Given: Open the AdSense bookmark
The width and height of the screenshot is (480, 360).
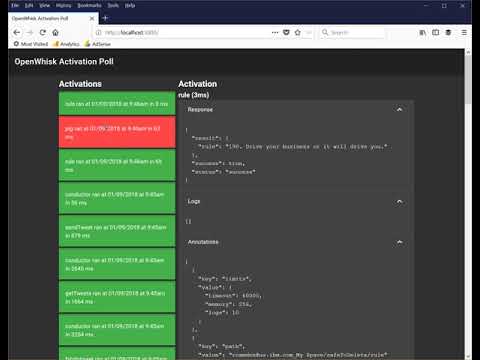Looking at the screenshot, I should click(x=97, y=44).
